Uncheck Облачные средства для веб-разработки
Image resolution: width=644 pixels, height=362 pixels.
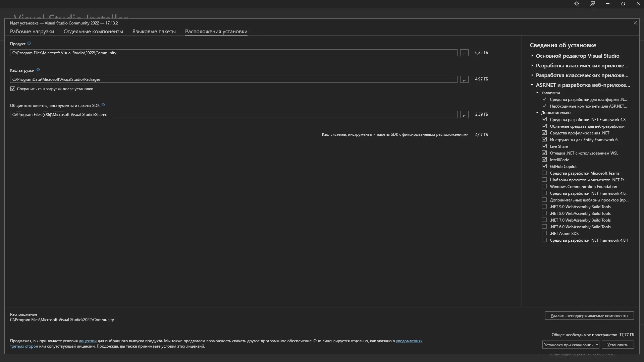coord(544,126)
